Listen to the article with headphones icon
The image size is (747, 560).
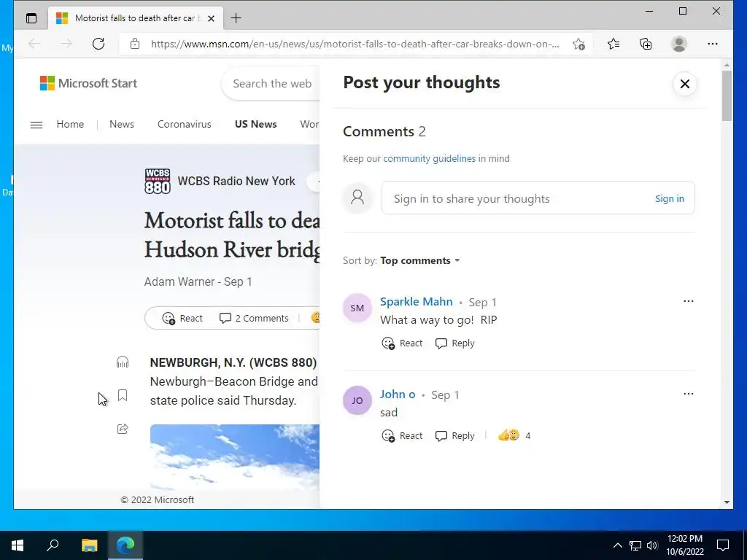point(123,362)
